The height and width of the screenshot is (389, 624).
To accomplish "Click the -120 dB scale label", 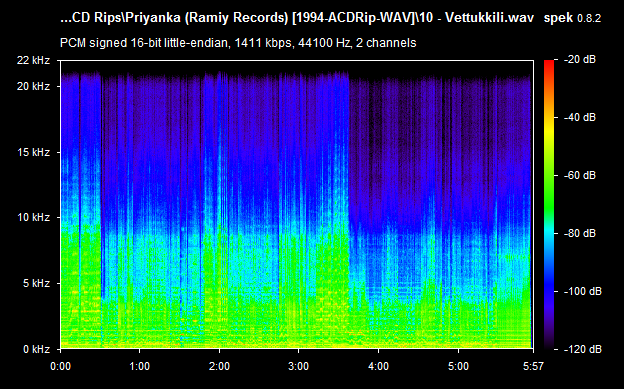I will (x=583, y=350).
